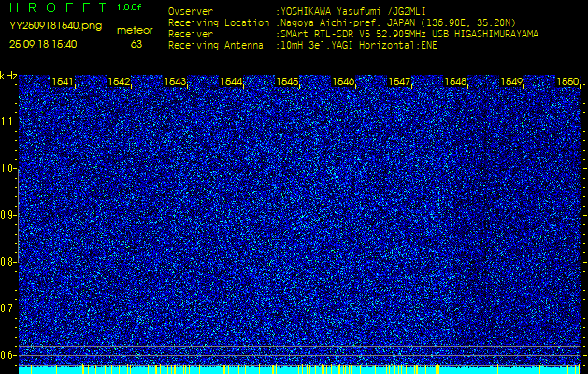The height and width of the screenshot is (374, 588).
Task: Click the 0.9 kHz axis label
Action: tap(7, 215)
